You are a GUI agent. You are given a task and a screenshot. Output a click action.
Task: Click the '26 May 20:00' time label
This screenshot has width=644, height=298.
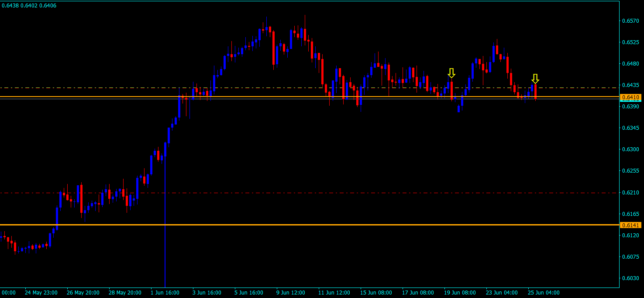click(x=83, y=292)
